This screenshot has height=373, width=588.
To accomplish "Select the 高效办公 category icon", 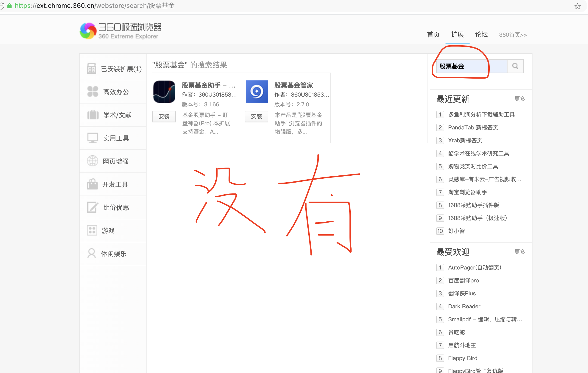I will pyautogui.click(x=92, y=92).
